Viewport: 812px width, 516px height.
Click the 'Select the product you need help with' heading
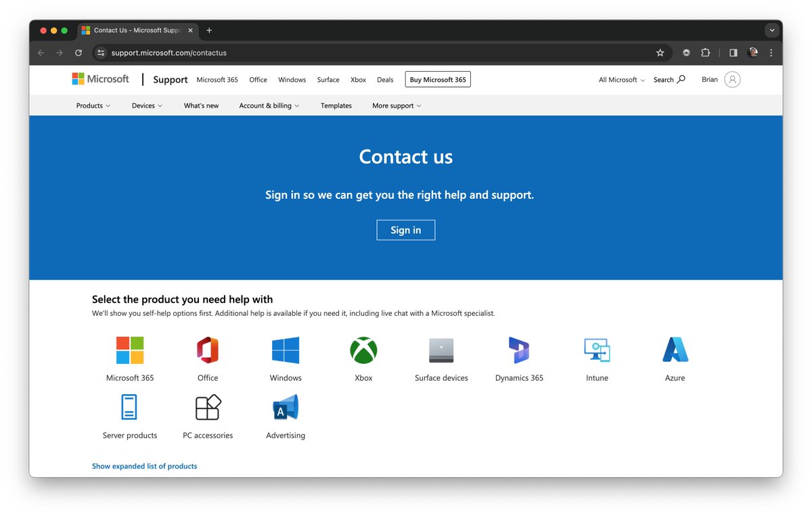tap(183, 299)
